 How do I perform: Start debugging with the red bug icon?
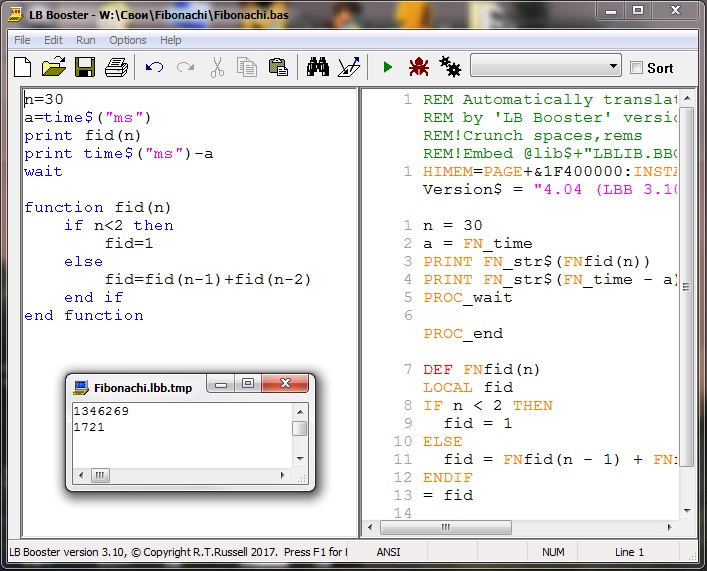418,68
